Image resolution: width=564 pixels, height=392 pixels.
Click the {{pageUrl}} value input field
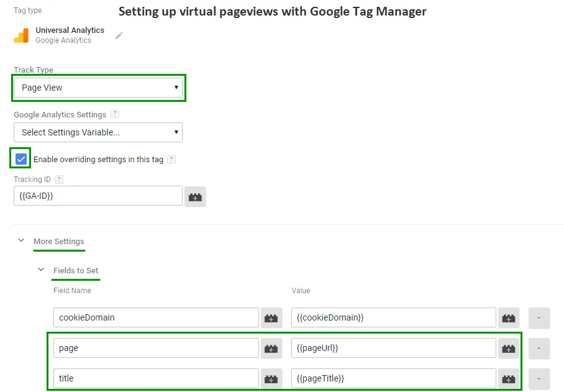393,348
